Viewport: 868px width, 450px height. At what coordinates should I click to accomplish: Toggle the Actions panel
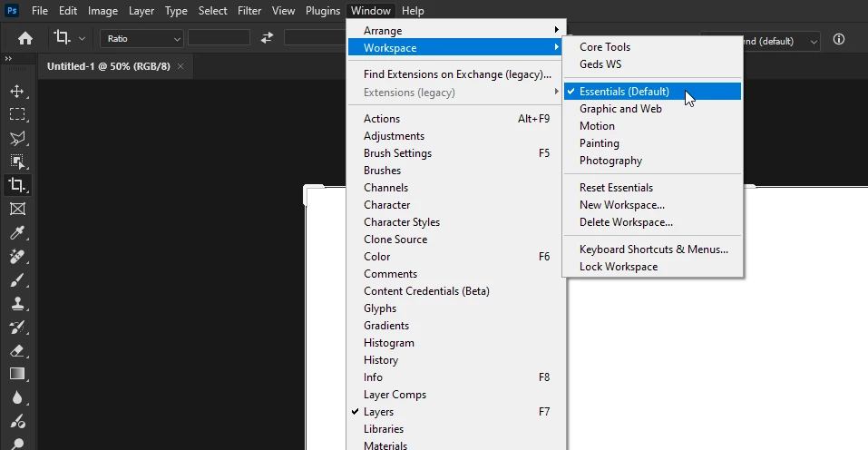(x=457, y=119)
